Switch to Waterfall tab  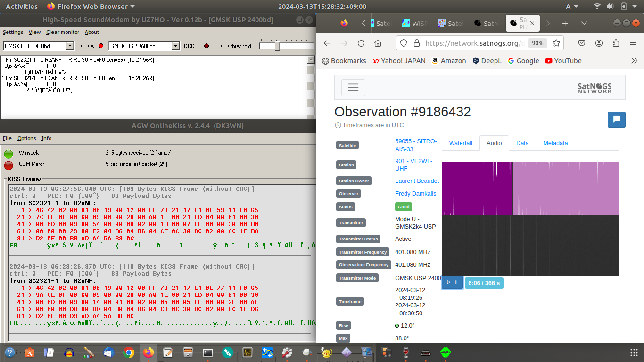[x=461, y=143]
